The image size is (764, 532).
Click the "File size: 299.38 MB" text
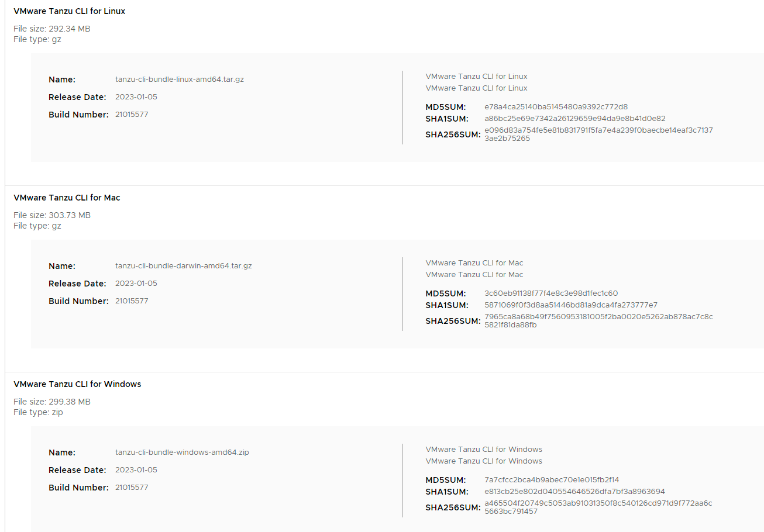click(x=52, y=402)
